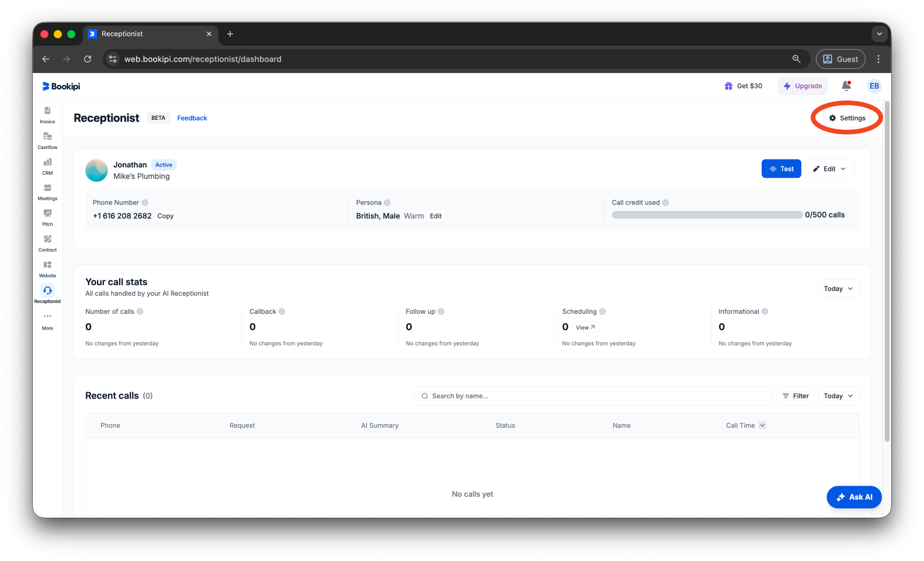
Task: Open Contract in the sidebar
Action: pyautogui.click(x=47, y=243)
